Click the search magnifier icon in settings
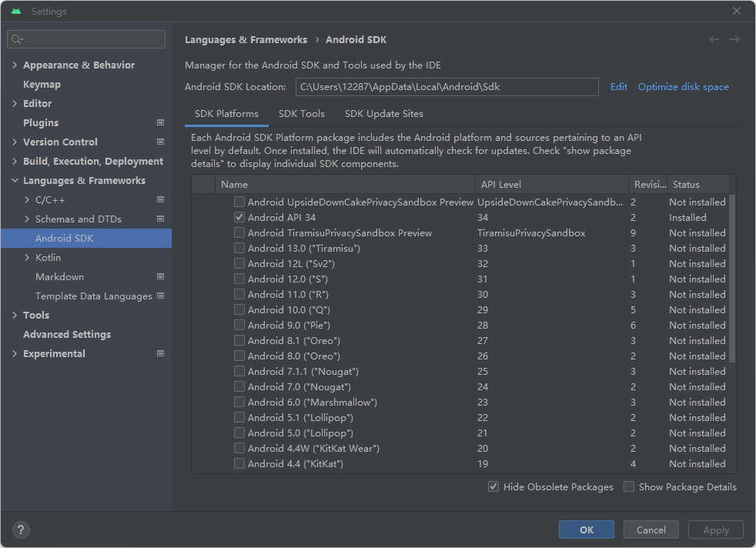Image resolution: width=756 pixels, height=548 pixels. 17,39
